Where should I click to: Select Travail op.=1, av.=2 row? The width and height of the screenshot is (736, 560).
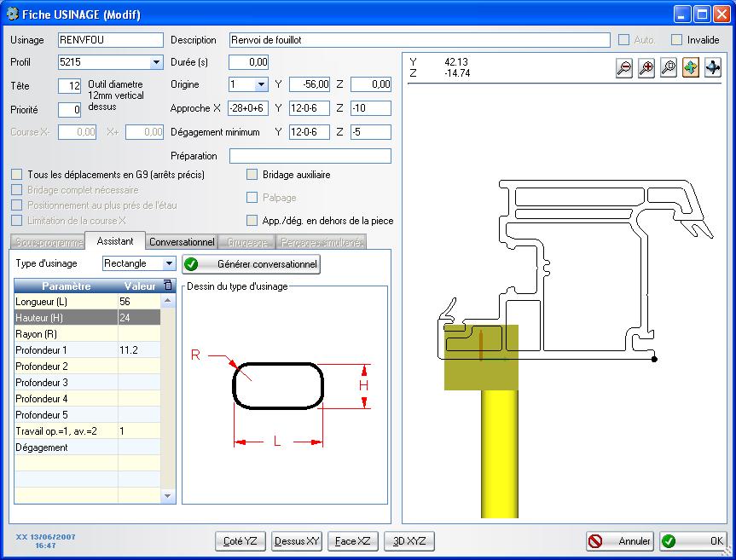87,431
